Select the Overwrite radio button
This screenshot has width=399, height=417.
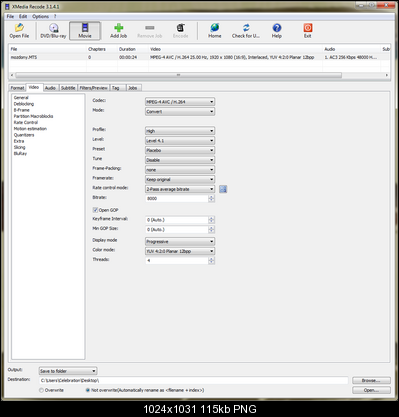[41, 390]
